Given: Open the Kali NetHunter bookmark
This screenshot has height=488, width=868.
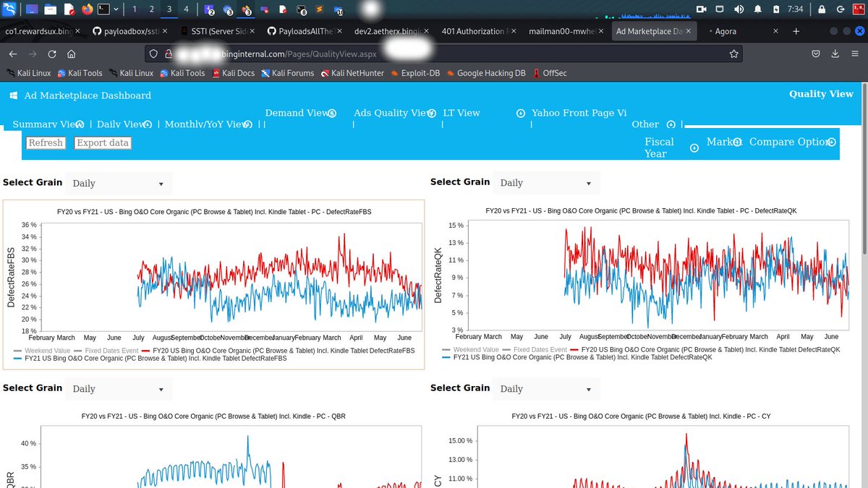Looking at the screenshot, I should click(x=352, y=73).
